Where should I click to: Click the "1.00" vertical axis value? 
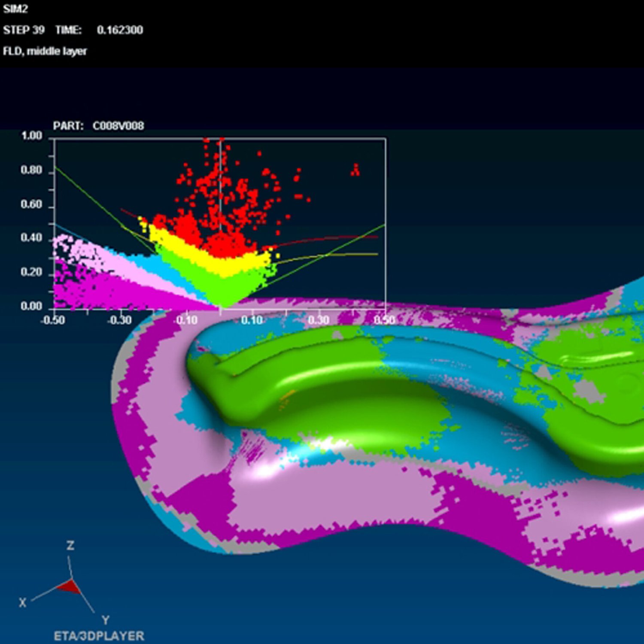[x=32, y=136]
